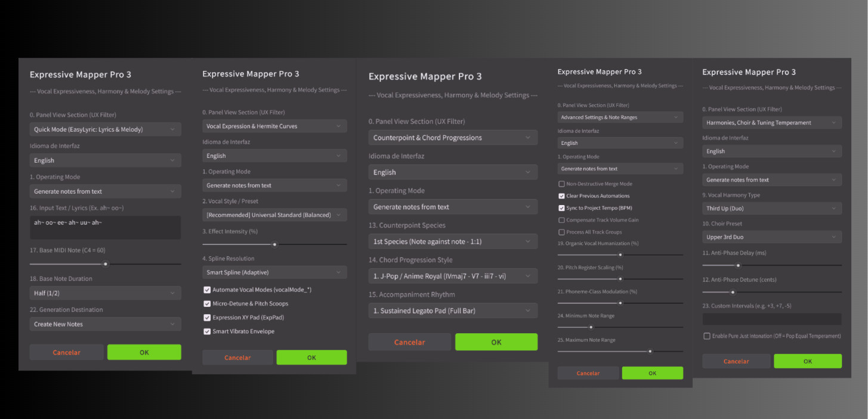Open the Advanced Settings & Note Ranges dropdown
The width and height of the screenshot is (868, 419).
(x=620, y=117)
